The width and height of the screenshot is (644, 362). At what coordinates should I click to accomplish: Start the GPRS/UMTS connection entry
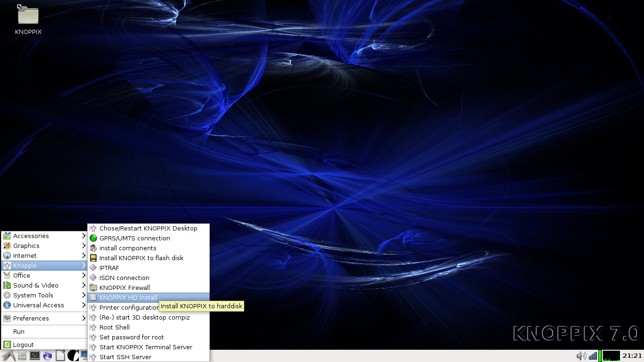coord(149,238)
